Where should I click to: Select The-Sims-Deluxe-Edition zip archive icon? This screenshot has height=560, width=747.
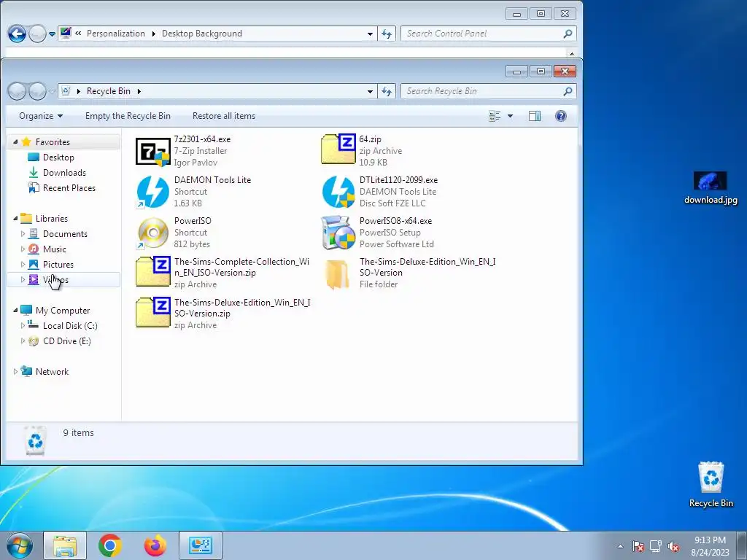click(153, 312)
